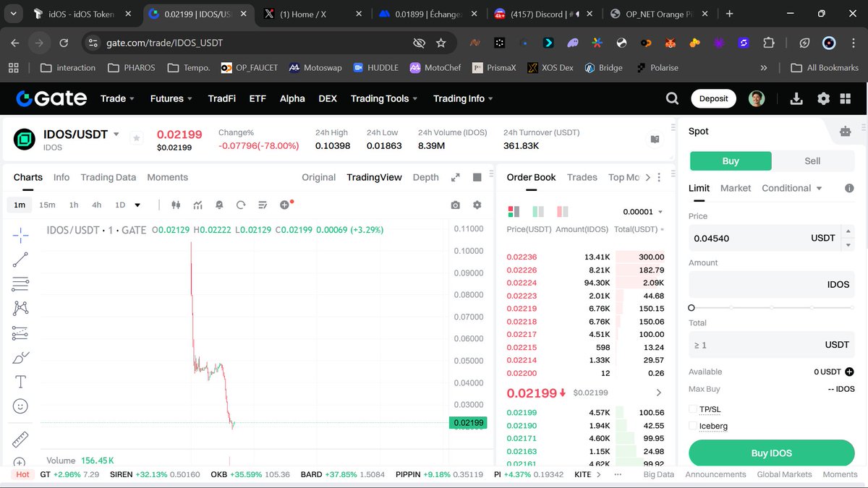Switch to the Info tab
This screenshot has height=488, width=868.
tap(61, 177)
